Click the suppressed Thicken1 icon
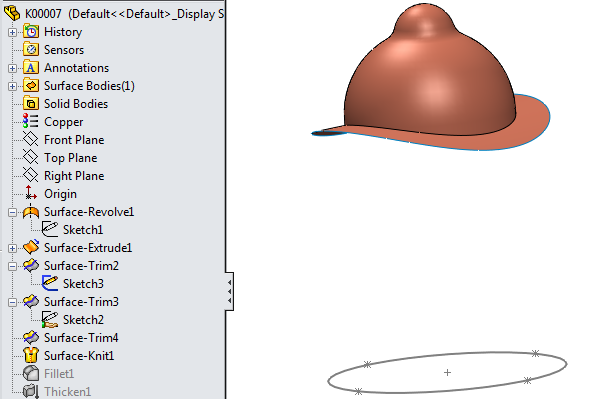This screenshot has height=399, width=610. pos(31,391)
